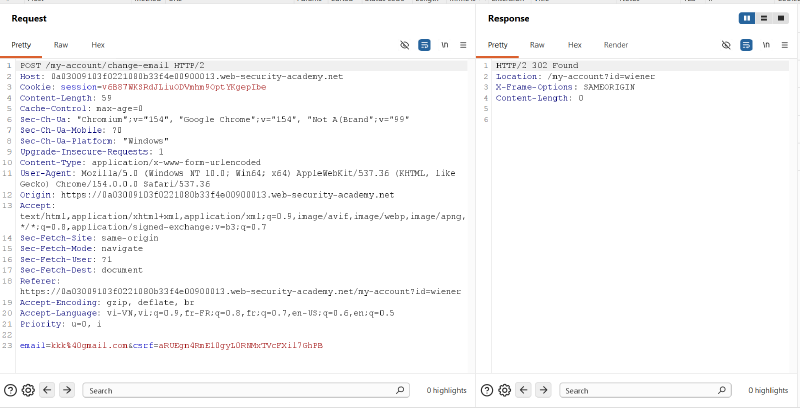The height and width of the screenshot is (408, 800).
Task: Go to next match in Request search
Action: point(67,390)
